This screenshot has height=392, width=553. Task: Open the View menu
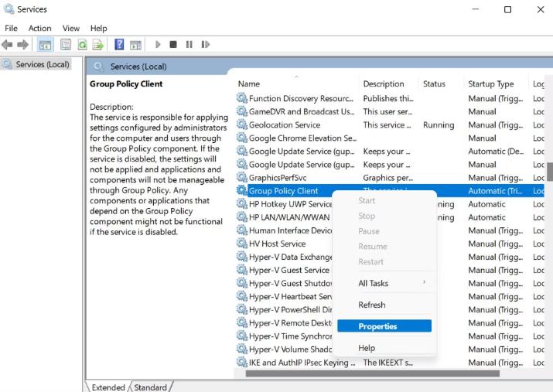coord(71,28)
